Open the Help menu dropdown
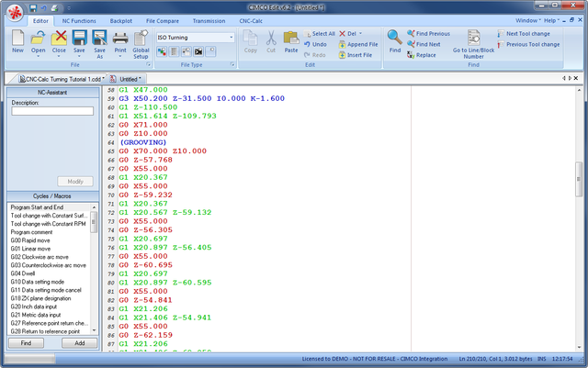 pyautogui.click(x=551, y=20)
